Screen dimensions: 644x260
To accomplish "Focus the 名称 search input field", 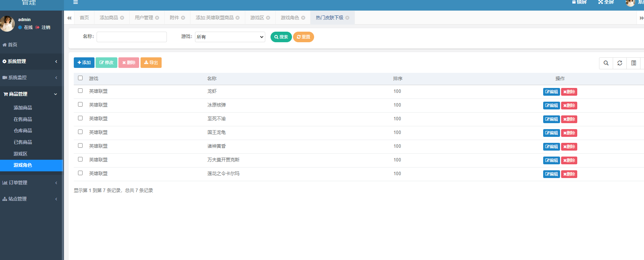I will coord(132,37).
